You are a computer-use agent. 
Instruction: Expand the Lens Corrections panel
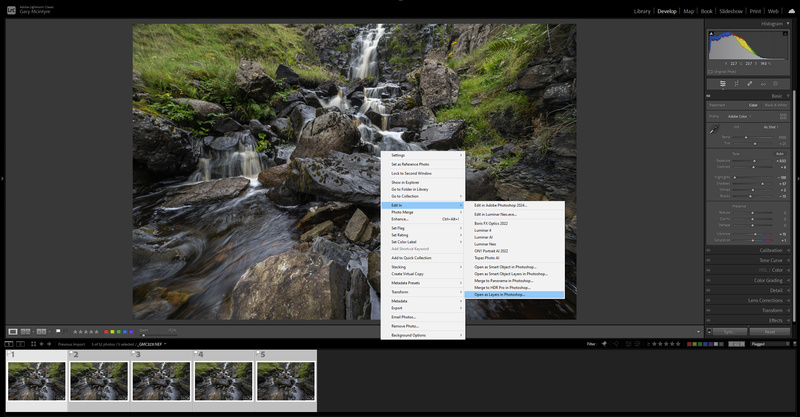[x=765, y=300]
